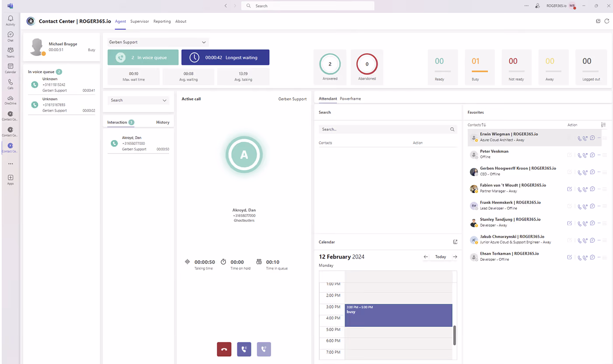Viewport: 613px width, 364px height.
Task: Open Teams settings and more menu
Action: 526,6
